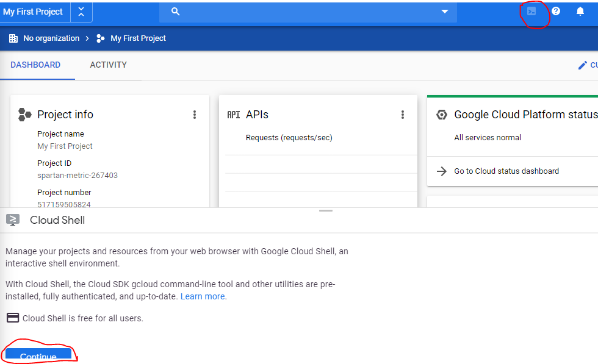Go to Cloud status dashboard

click(x=506, y=171)
